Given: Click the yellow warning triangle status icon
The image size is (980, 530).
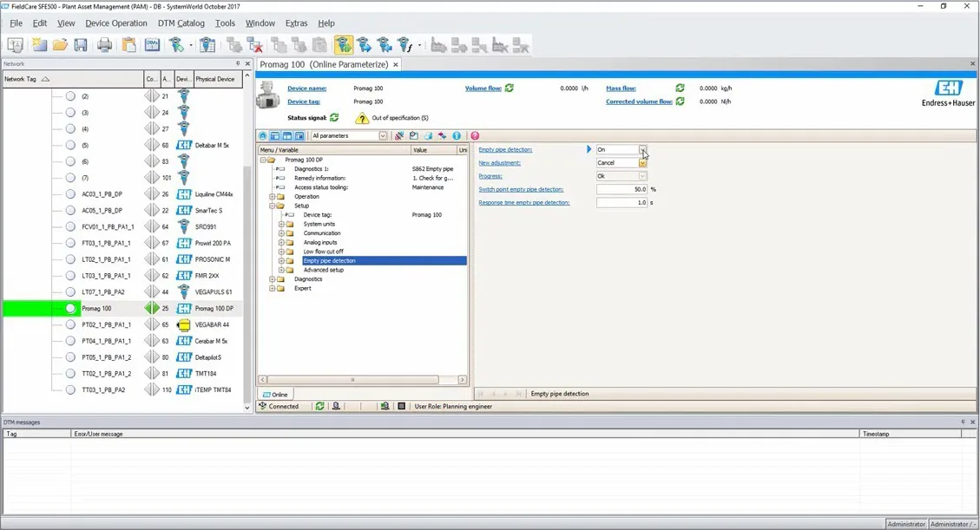Looking at the screenshot, I should (362, 118).
